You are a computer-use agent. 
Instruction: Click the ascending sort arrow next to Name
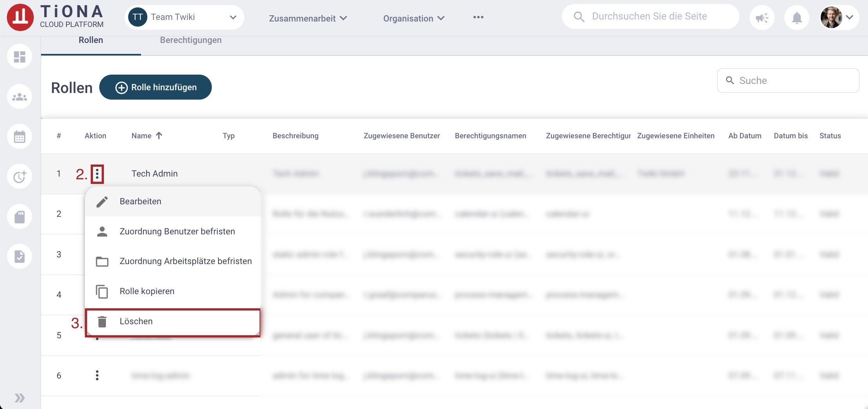pos(159,136)
